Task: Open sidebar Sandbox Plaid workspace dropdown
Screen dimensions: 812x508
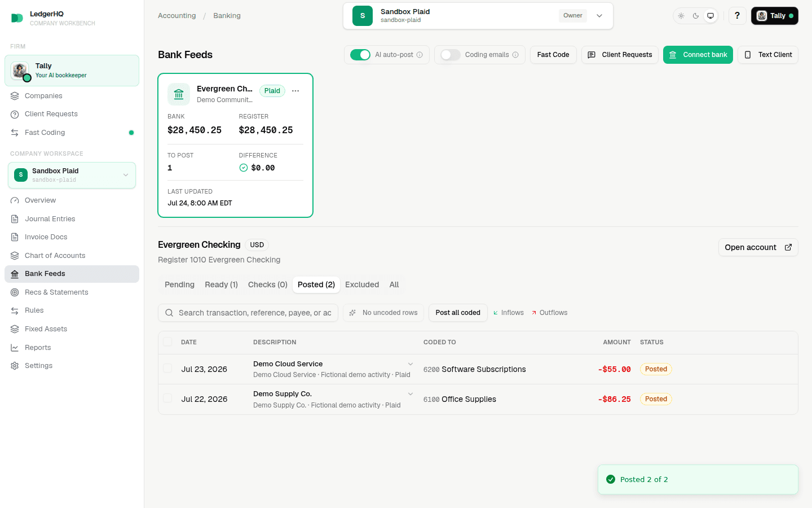Action: [72, 175]
